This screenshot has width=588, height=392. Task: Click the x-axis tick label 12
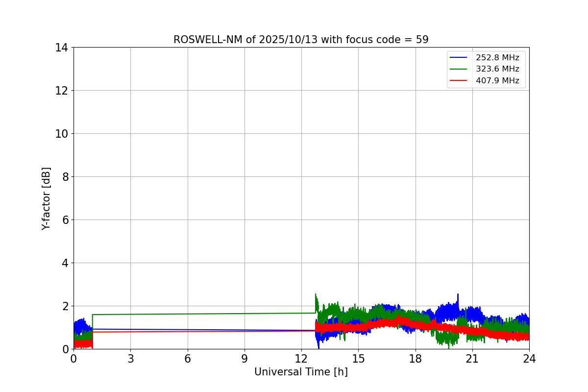click(x=301, y=359)
